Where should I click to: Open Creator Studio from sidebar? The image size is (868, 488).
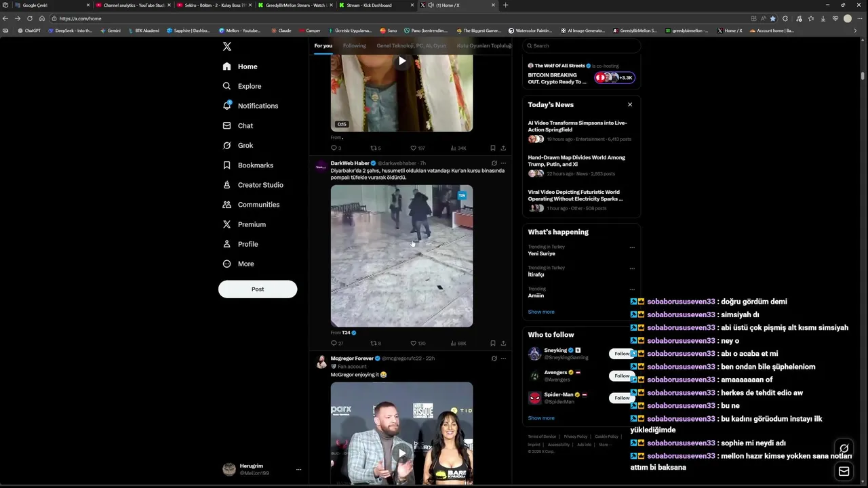(253, 185)
